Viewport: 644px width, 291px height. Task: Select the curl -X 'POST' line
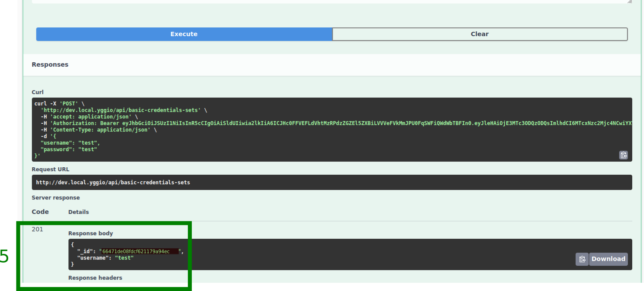(60, 104)
